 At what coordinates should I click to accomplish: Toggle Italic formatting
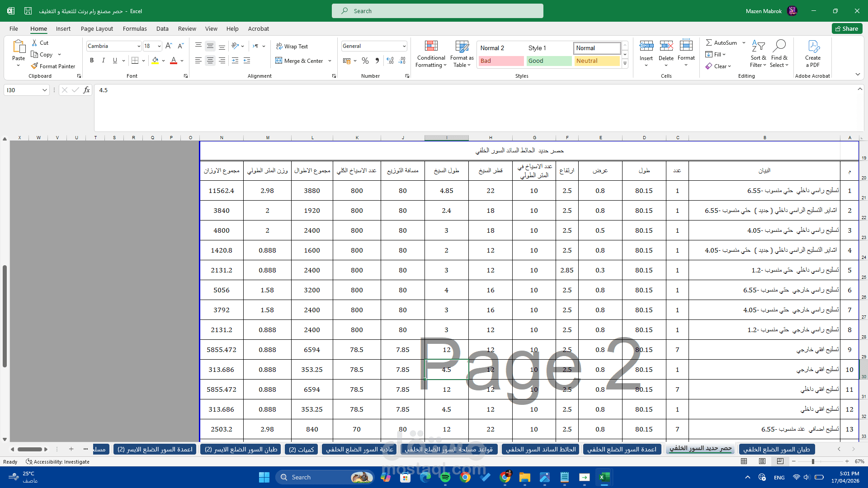pos(103,60)
